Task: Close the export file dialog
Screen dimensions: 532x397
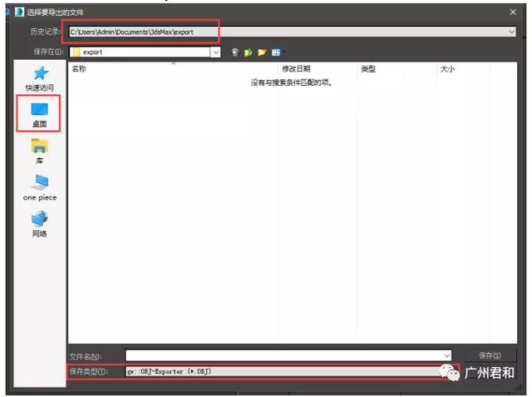Action: click(x=513, y=12)
